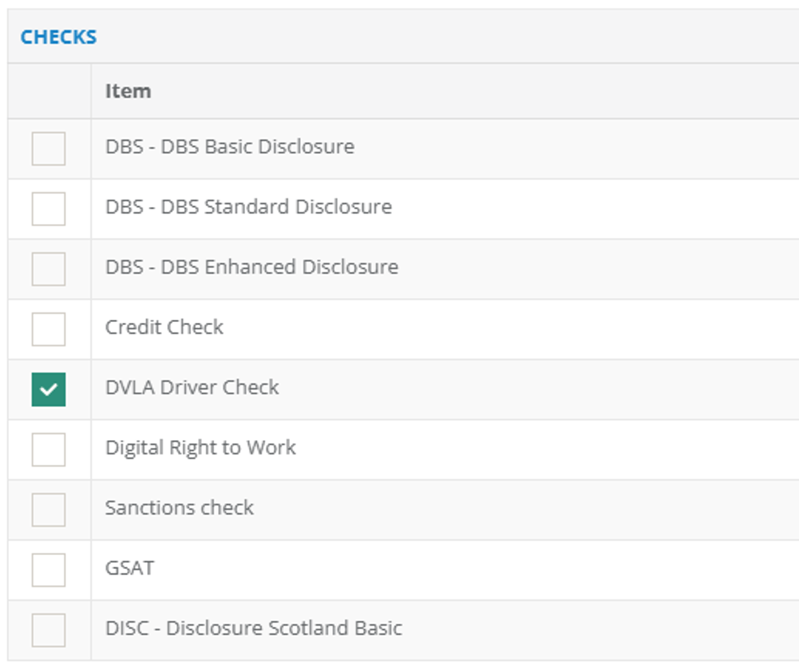
Task: Tick the Digital Right to Work checkbox
Action: coord(48,449)
